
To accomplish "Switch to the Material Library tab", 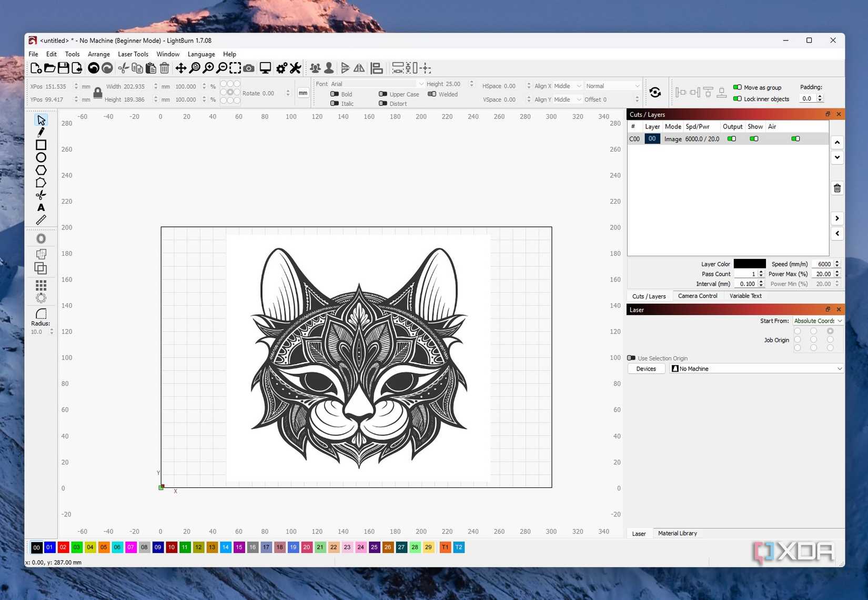I will coord(677,533).
